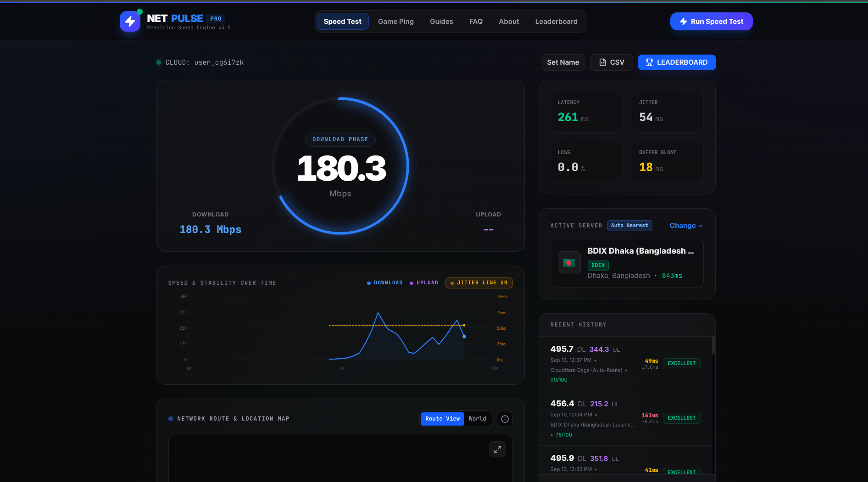Image resolution: width=868 pixels, height=482 pixels.
Task: Click the Set Name button
Action: click(563, 62)
